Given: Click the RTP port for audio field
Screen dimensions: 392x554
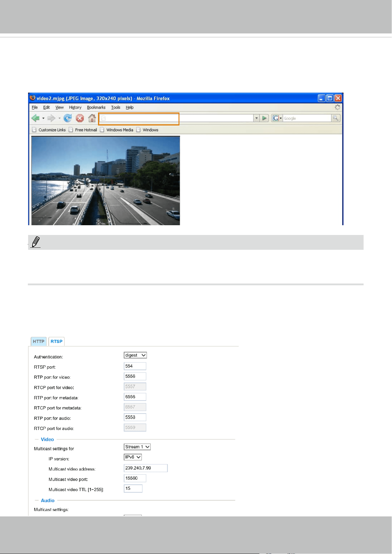Looking at the screenshot, I should point(135,417).
